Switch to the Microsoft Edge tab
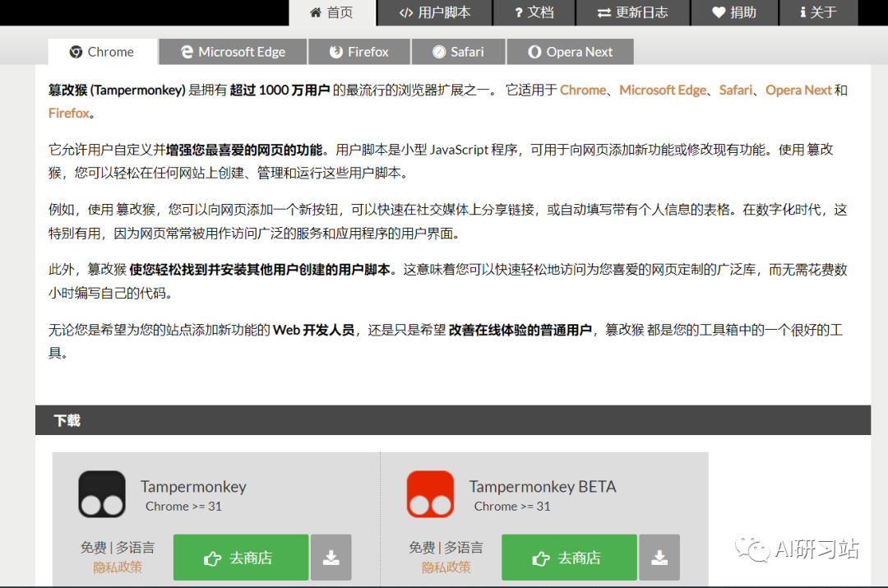 click(233, 52)
